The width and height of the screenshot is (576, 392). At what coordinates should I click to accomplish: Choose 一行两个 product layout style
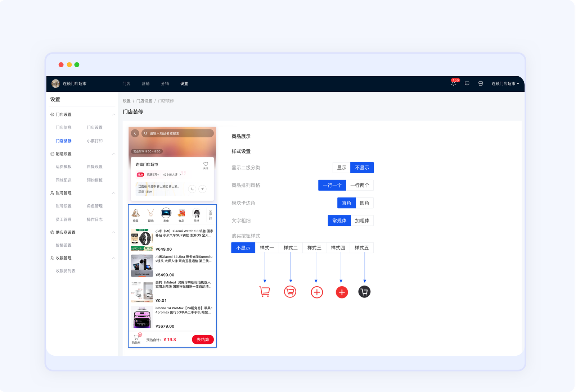click(x=360, y=185)
